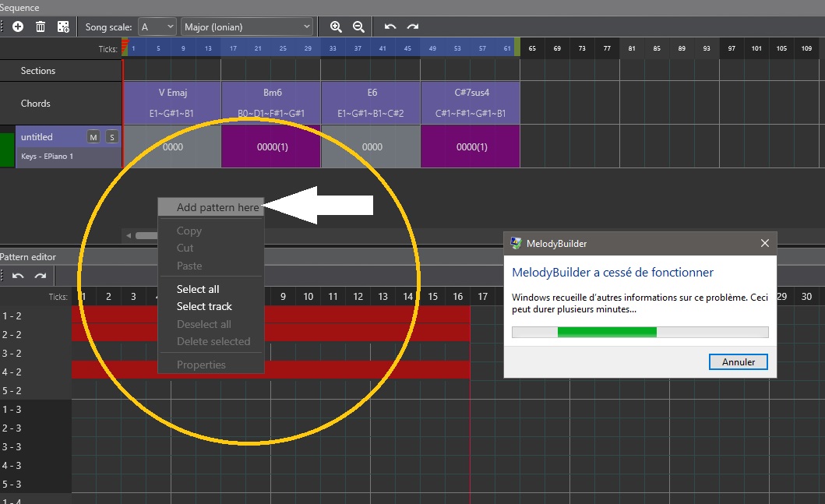Image resolution: width=825 pixels, height=504 pixels.
Task: Choose 'Add pattern here' from context menu
Action: (x=217, y=208)
